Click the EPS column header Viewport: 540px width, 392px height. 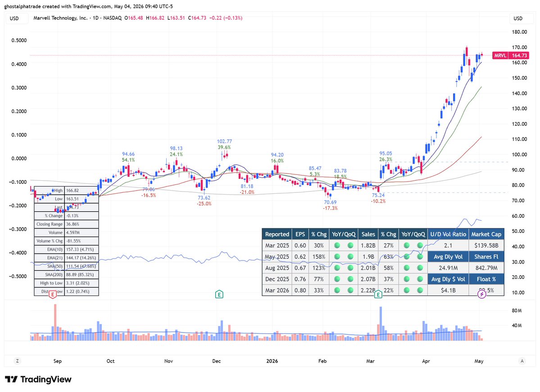tap(300, 234)
